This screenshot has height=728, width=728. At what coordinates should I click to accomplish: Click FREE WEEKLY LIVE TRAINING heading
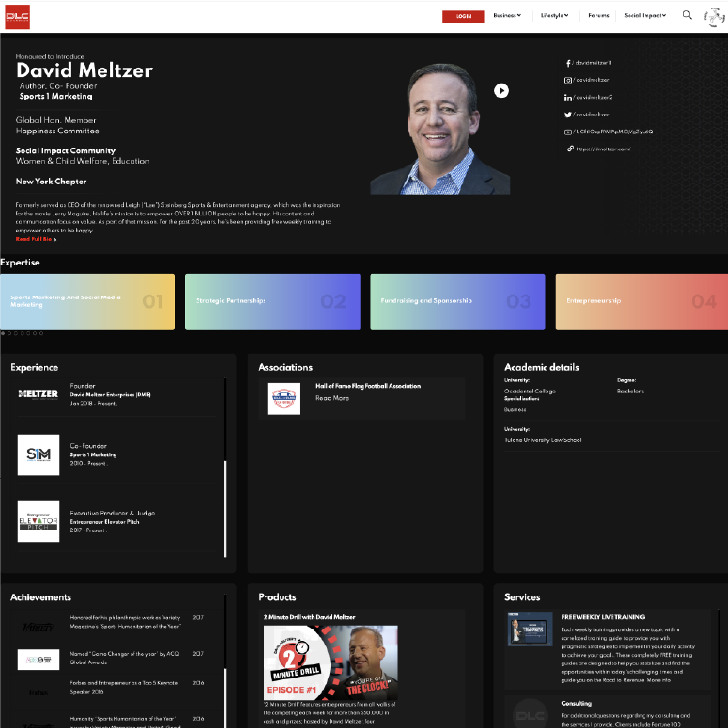point(603,617)
